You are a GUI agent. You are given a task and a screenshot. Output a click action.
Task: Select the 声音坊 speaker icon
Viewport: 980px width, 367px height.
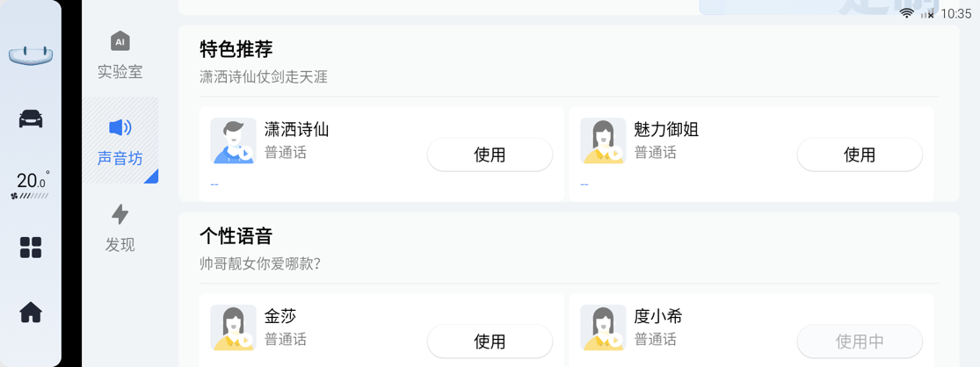point(120,128)
